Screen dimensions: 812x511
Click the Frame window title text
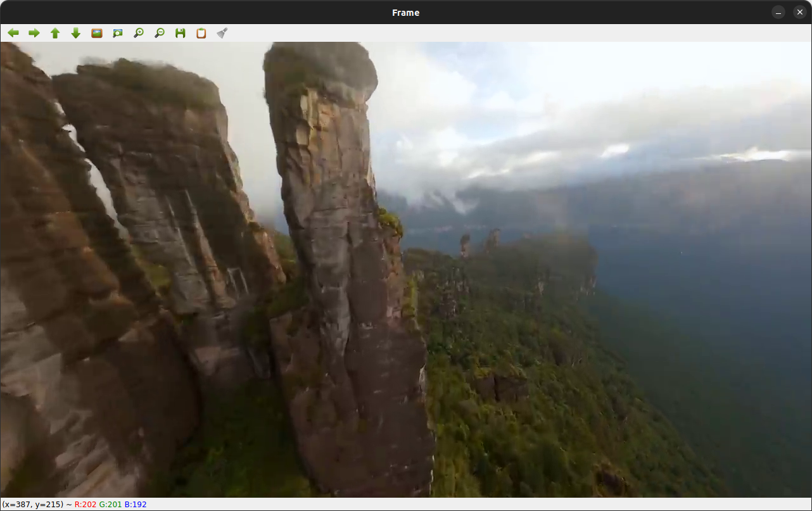coord(405,13)
